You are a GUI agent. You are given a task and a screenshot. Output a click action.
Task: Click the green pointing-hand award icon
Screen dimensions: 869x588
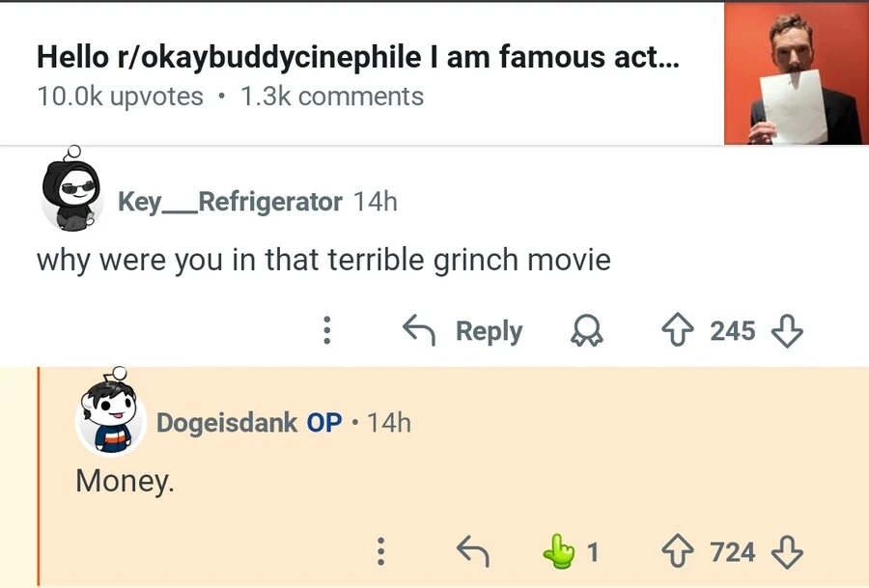tap(558, 551)
